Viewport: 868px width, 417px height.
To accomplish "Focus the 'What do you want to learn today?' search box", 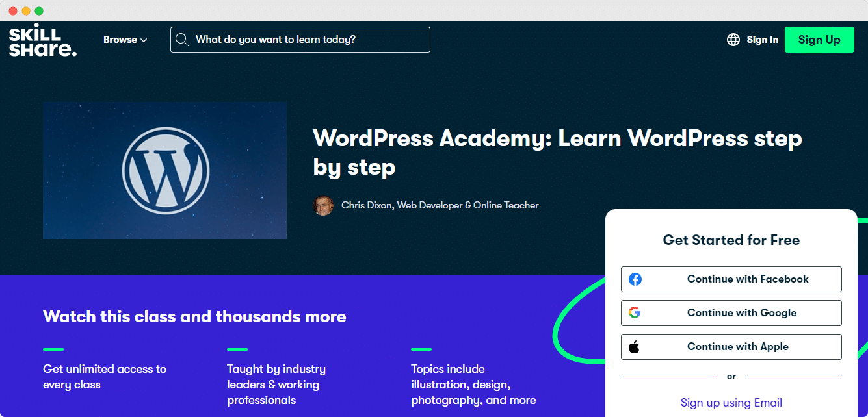I will pos(300,40).
